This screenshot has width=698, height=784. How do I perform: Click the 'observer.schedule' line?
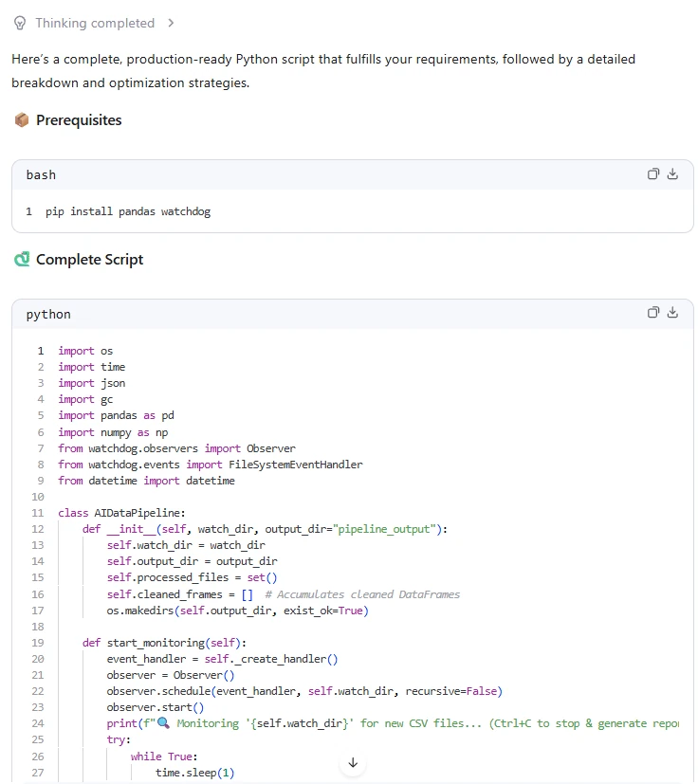pyautogui.click(x=304, y=690)
